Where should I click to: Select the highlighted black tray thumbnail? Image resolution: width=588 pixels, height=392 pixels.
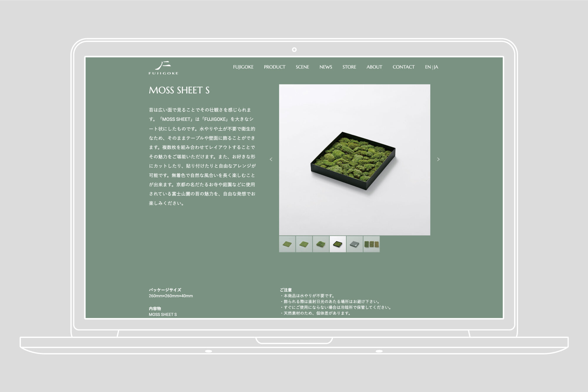pyautogui.click(x=338, y=244)
